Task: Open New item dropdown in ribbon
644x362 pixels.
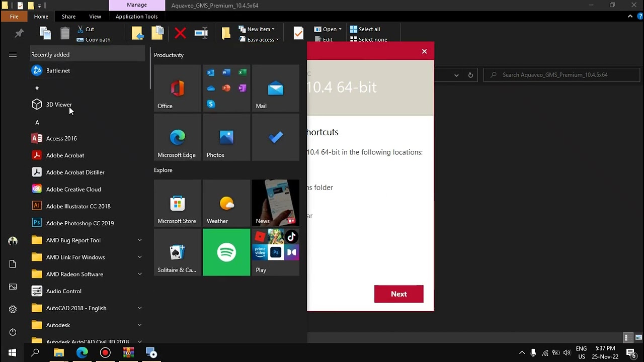Action: [x=257, y=29]
